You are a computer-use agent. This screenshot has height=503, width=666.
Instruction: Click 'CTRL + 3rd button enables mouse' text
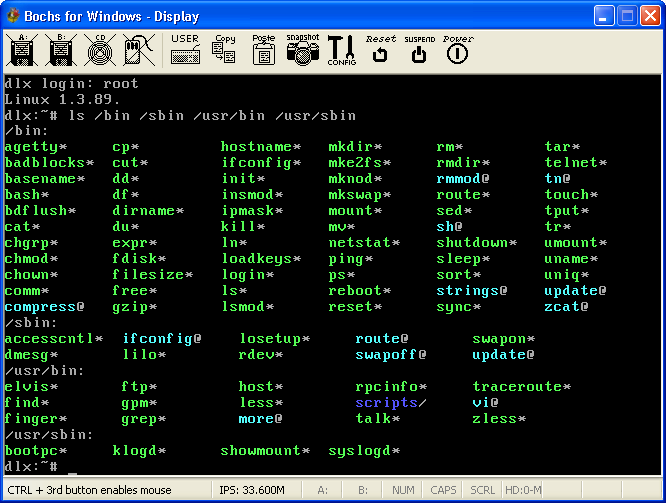(x=89, y=490)
